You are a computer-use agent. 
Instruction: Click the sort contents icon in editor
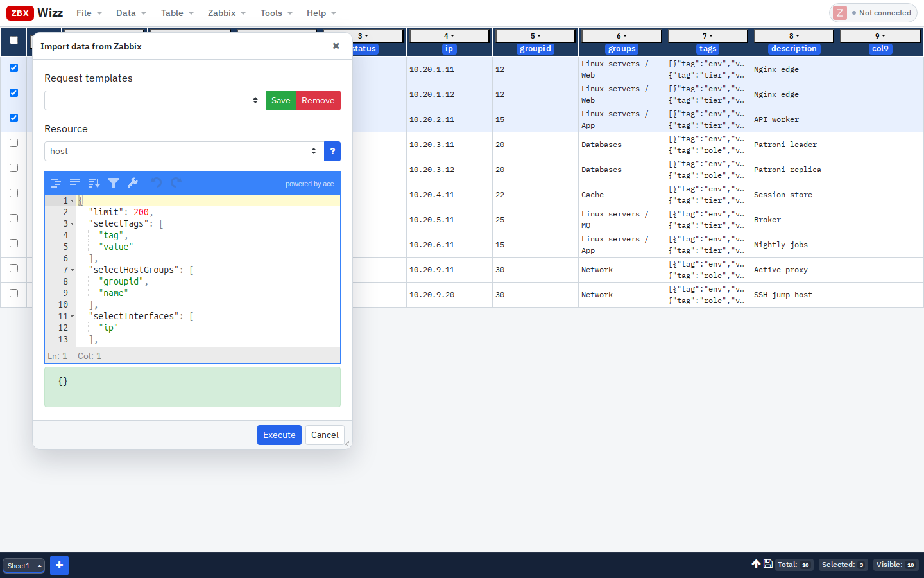(94, 183)
